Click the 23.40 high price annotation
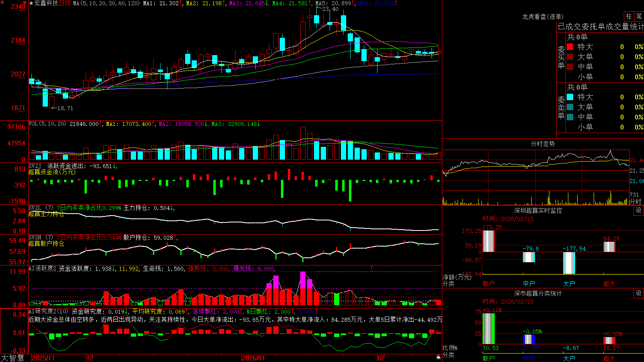644x362 pixels. (x=330, y=9)
